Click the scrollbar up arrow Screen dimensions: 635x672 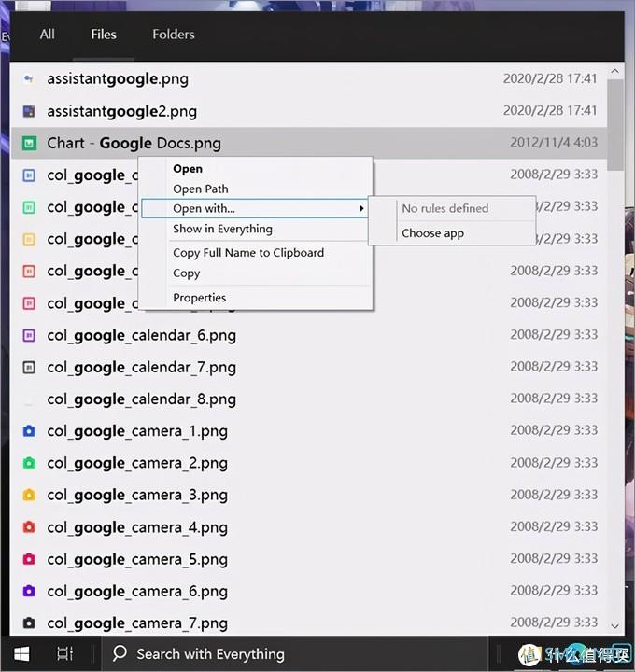[x=614, y=71]
